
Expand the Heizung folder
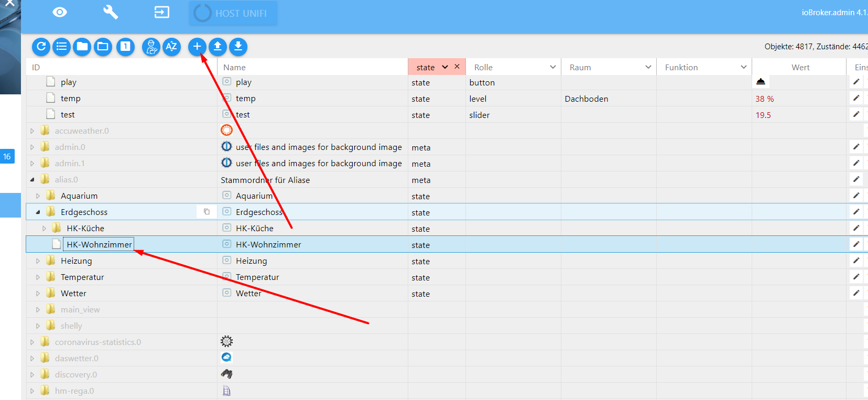coord(38,261)
